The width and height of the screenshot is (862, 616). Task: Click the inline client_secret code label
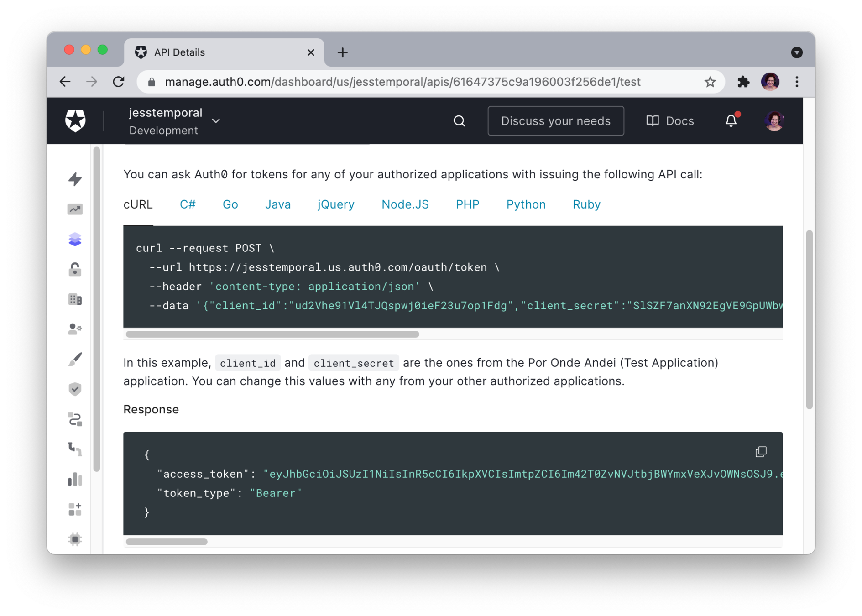coord(354,363)
